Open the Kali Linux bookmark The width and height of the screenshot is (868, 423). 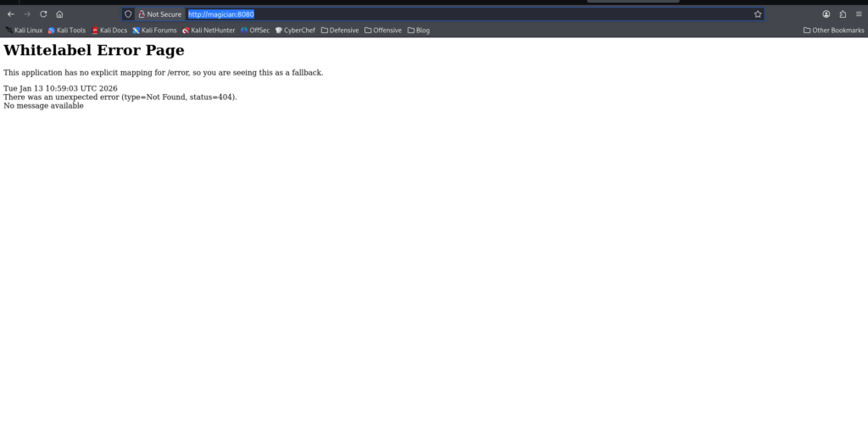[x=24, y=31]
